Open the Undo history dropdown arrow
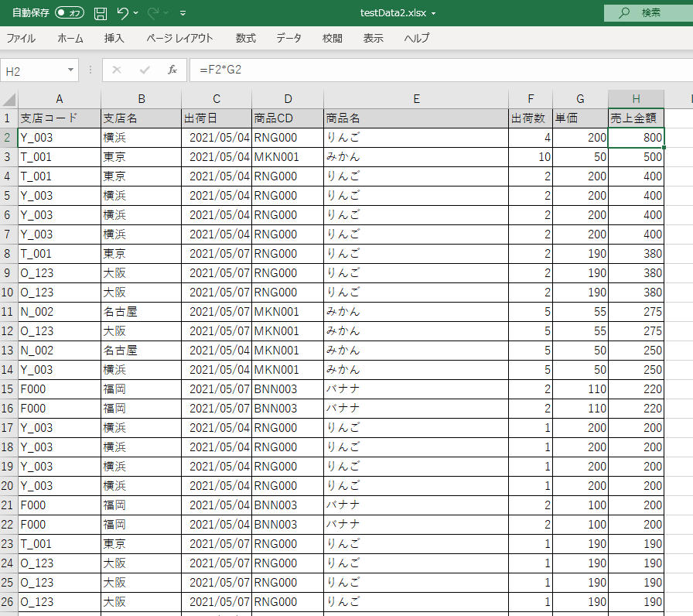 [136, 13]
